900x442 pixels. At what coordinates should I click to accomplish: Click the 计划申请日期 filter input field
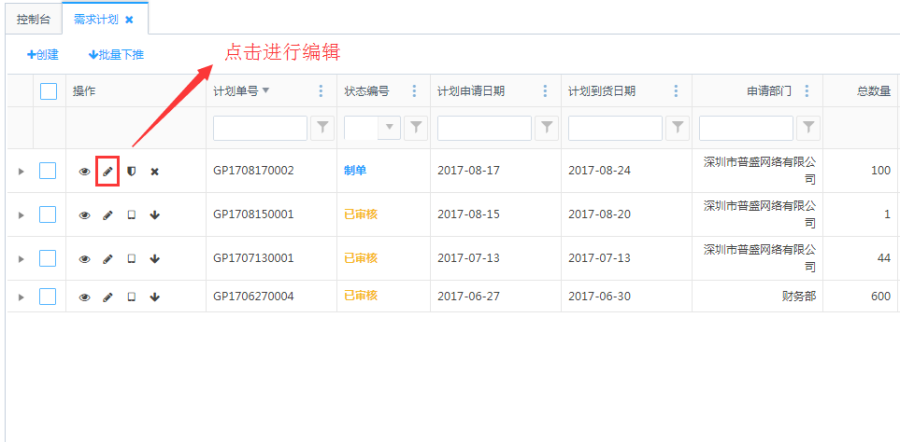[485, 128]
